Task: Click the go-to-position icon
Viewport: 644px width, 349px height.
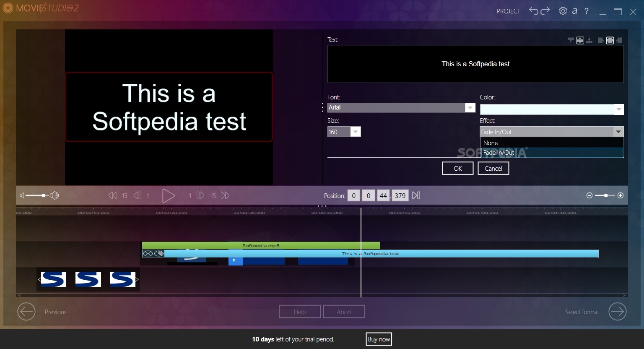Action: pyautogui.click(x=416, y=195)
